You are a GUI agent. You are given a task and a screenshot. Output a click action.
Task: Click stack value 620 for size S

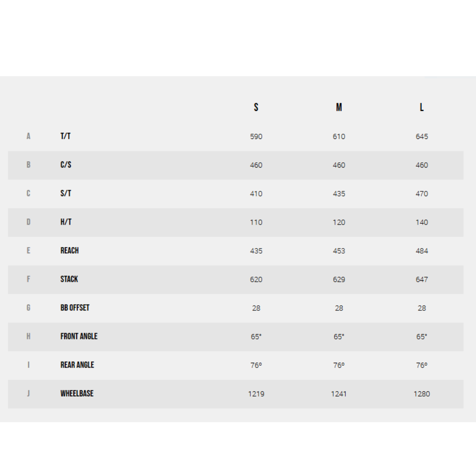click(x=256, y=279)
